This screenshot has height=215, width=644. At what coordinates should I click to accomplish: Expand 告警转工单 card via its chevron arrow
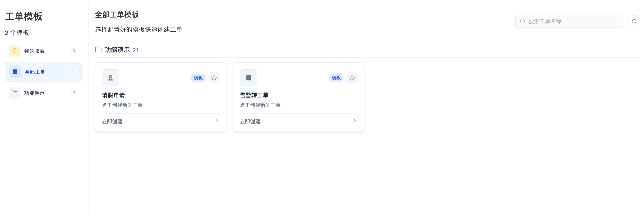[x=354, y=121]
